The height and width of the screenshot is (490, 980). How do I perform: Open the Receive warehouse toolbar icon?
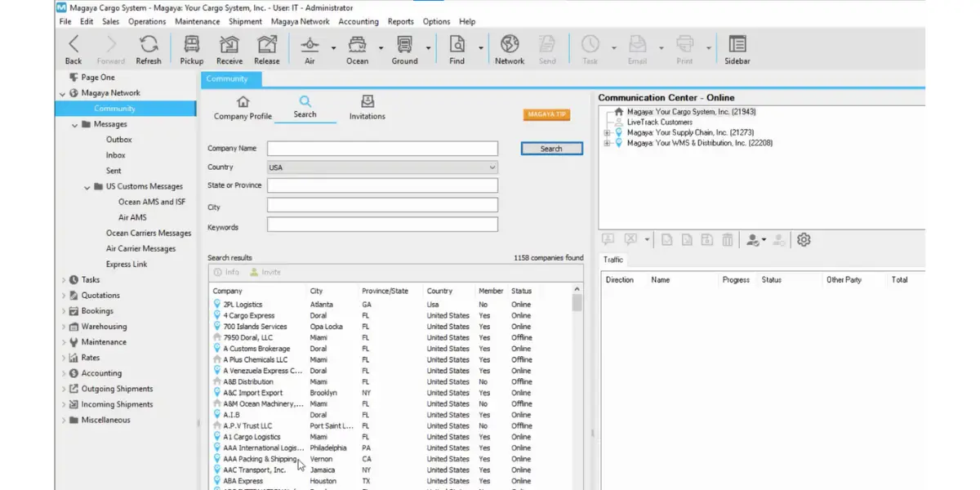(229, 49)
